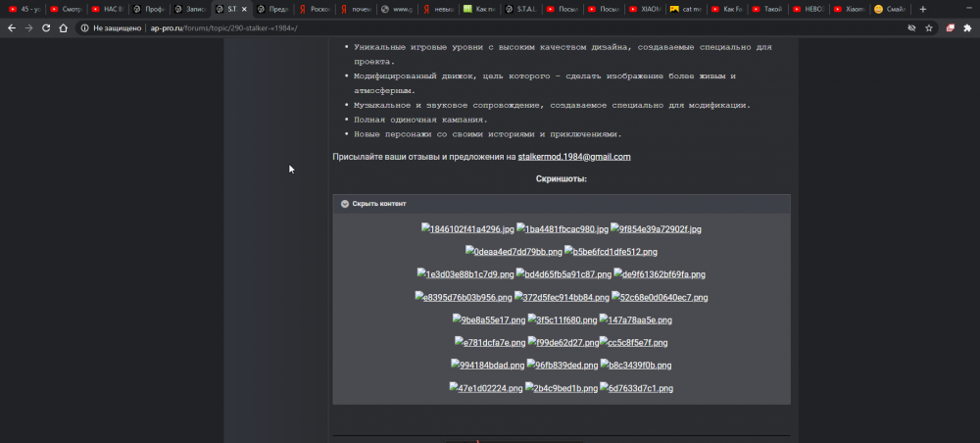Open image link 0deaa4ed7dd79bb.png
This screenshot has width=980, height=443.
(514, 252)
